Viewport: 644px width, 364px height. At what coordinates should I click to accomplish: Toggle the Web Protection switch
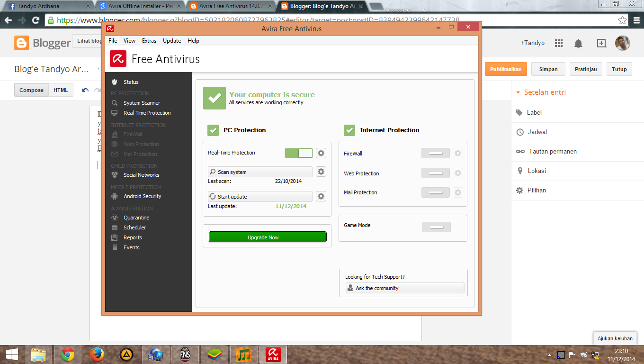click(436, 173)
